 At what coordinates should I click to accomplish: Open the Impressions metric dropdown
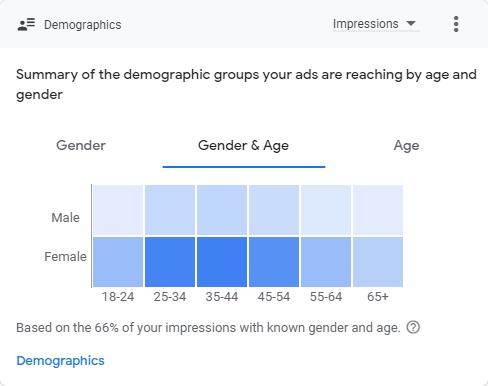click(376, 24)
